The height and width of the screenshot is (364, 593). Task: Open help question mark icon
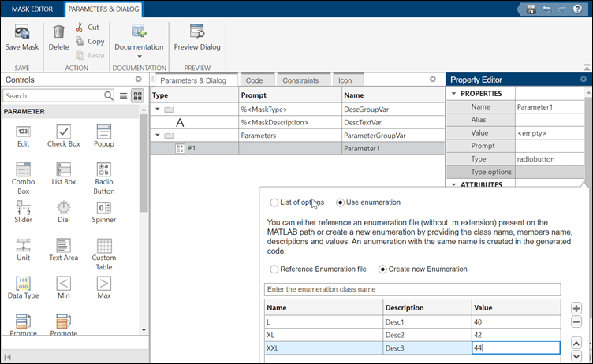coord(577,9)
